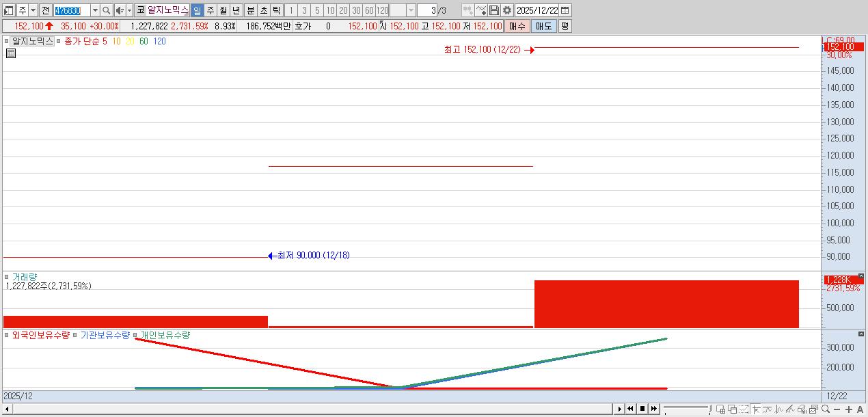Viewport: 868px width, 417px height.
Task: Open the data table grid icon
Action: [x=11, y=53]
